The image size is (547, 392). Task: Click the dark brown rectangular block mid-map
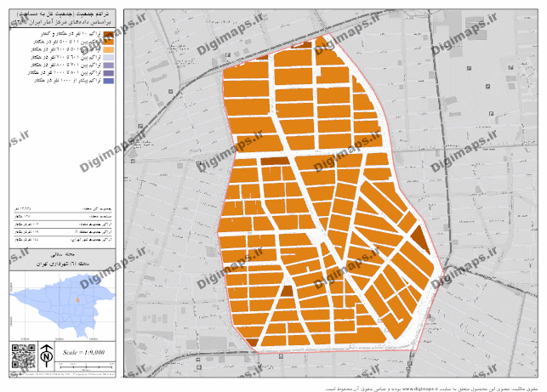tap(275, 161)
